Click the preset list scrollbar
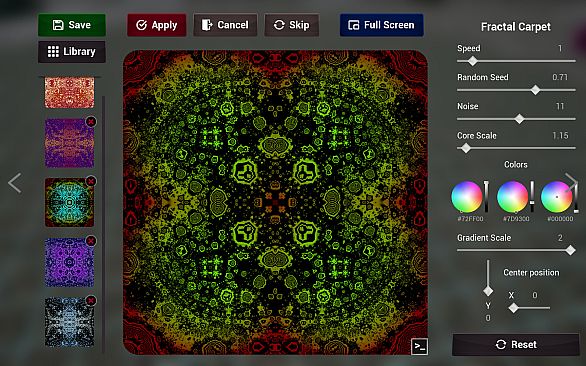The width and height of the screenshot is (586, 366). (x=104, y=224)
